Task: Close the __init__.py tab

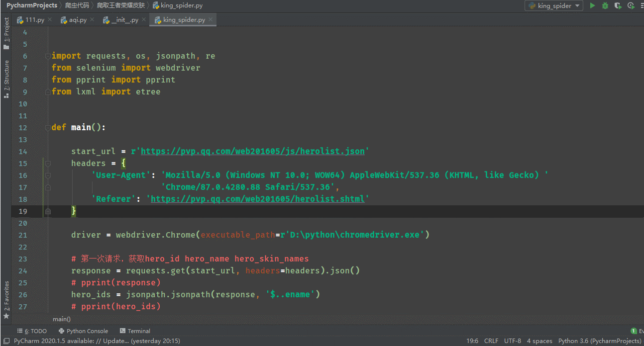Action: pyautogui.click(x=144, y=20)
